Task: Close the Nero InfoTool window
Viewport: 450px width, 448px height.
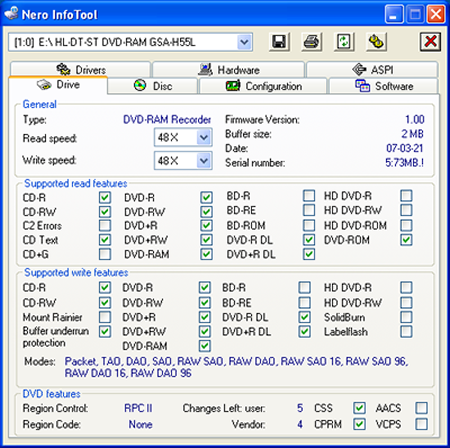Action: point(436,14)
